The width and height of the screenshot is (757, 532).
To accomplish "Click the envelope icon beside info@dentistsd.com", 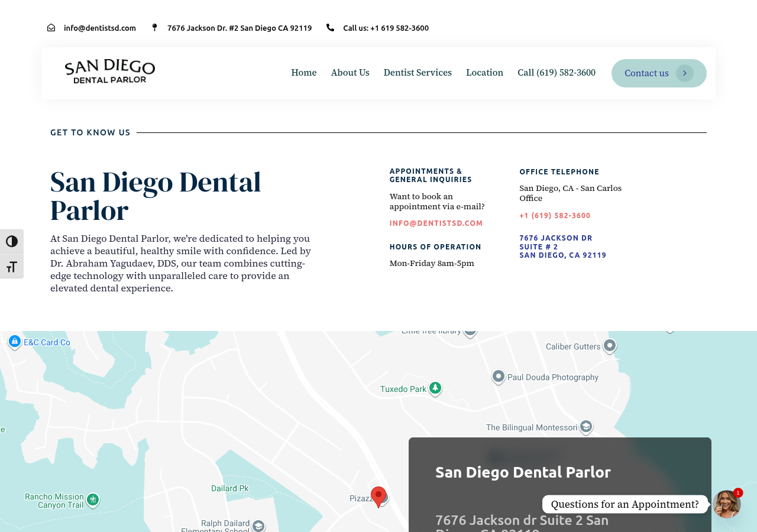I will pyautogui.click(x=51, y=28).
